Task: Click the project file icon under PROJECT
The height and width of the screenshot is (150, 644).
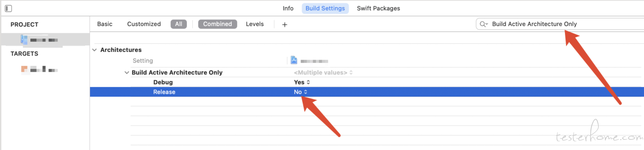Action: pos(24,39)
